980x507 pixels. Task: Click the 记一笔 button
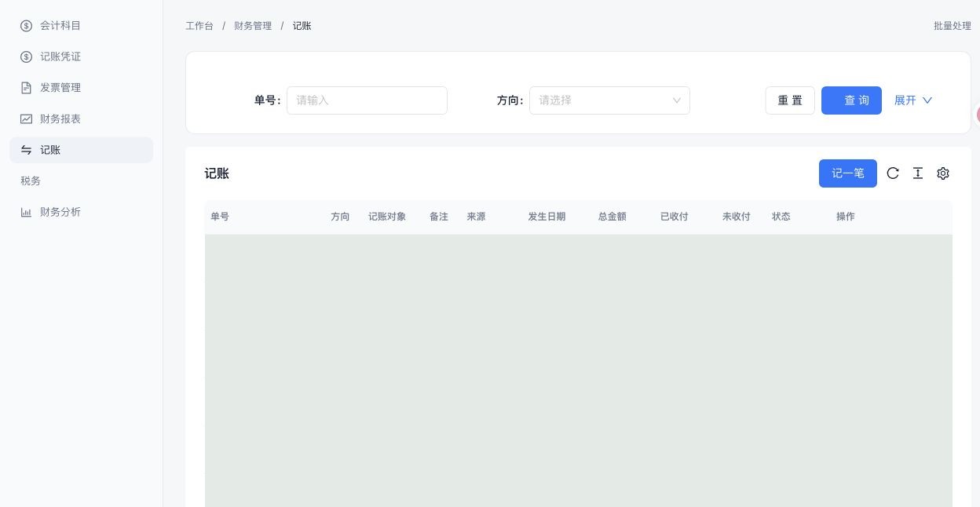coord(848,173)
